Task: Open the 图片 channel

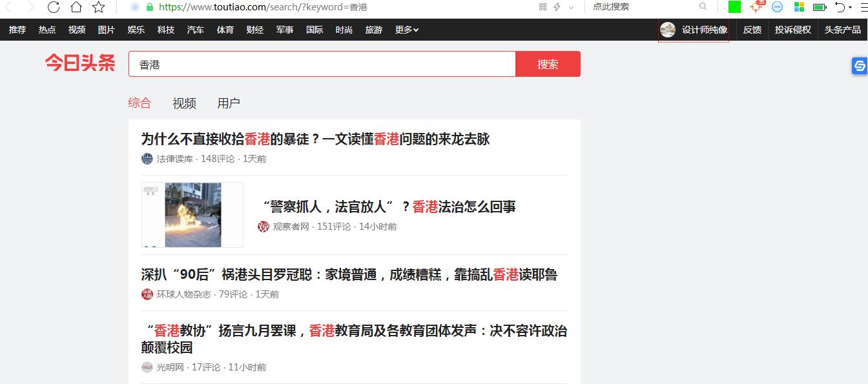Action: (107, 30)
